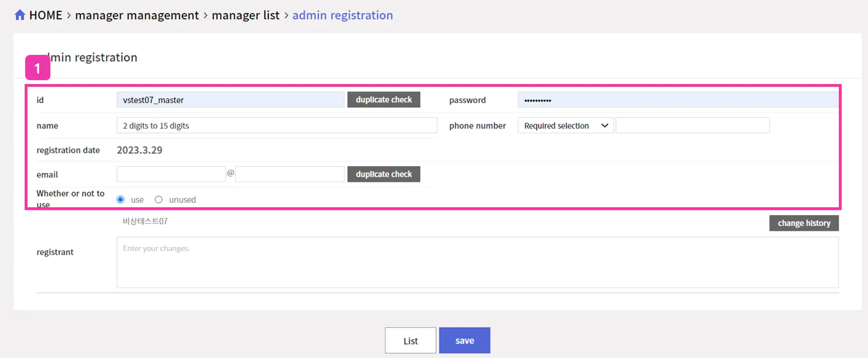
Task: Click the name field with the 2 to 15 digits placeholder
Action: 277,125
